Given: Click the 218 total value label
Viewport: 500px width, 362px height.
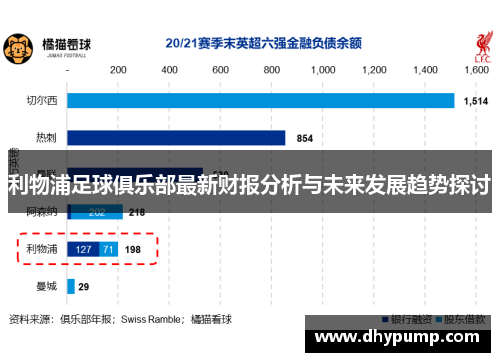Looking at the screenshot, I should point(137,212).
